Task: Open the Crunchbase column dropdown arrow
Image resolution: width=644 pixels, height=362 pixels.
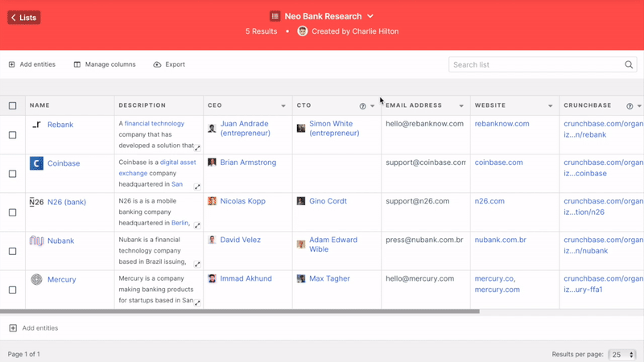Action: (x=639, y=106)
